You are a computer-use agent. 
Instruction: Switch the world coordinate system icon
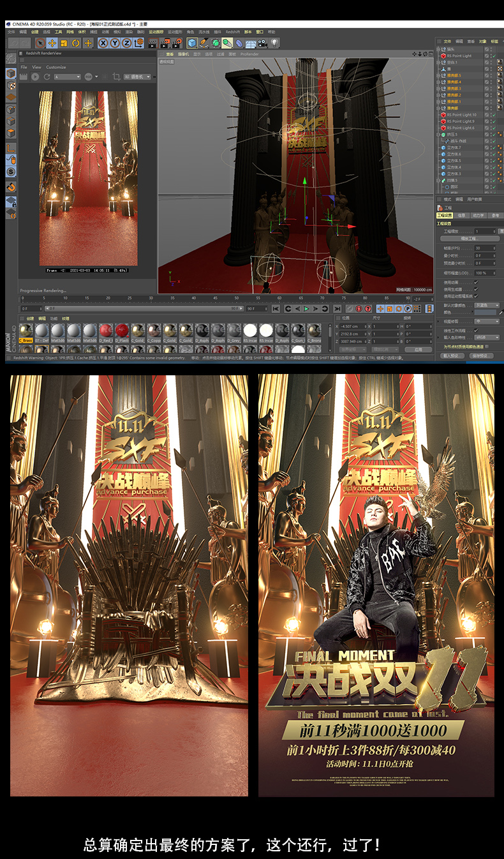[138, 43]
